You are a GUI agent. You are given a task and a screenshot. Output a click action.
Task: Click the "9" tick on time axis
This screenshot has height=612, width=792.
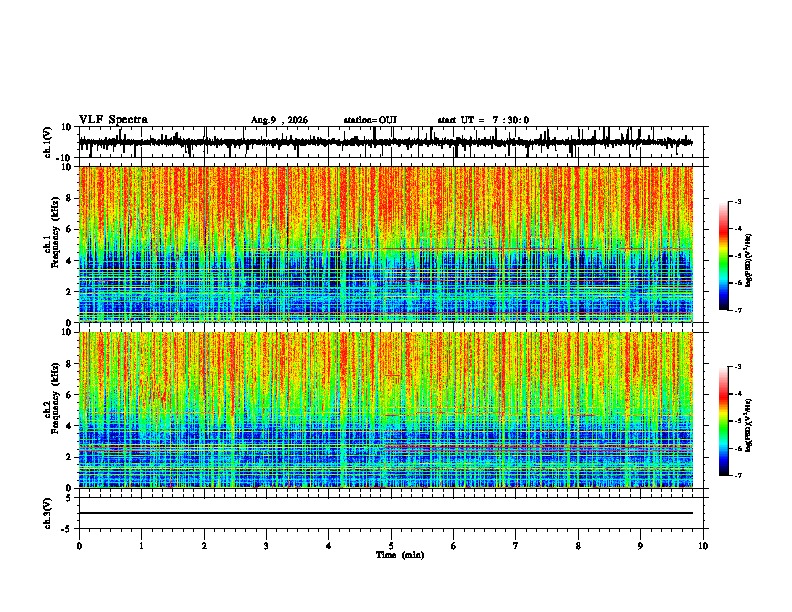(640, 546)
